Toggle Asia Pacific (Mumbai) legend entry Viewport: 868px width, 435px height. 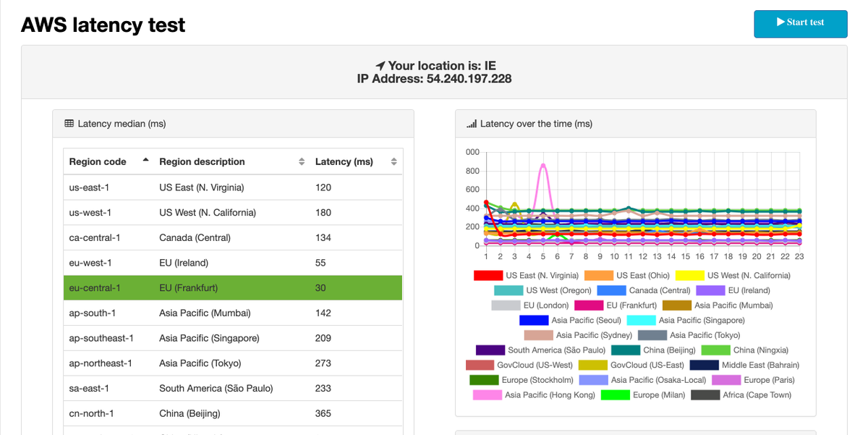click(x=718, y=305)
